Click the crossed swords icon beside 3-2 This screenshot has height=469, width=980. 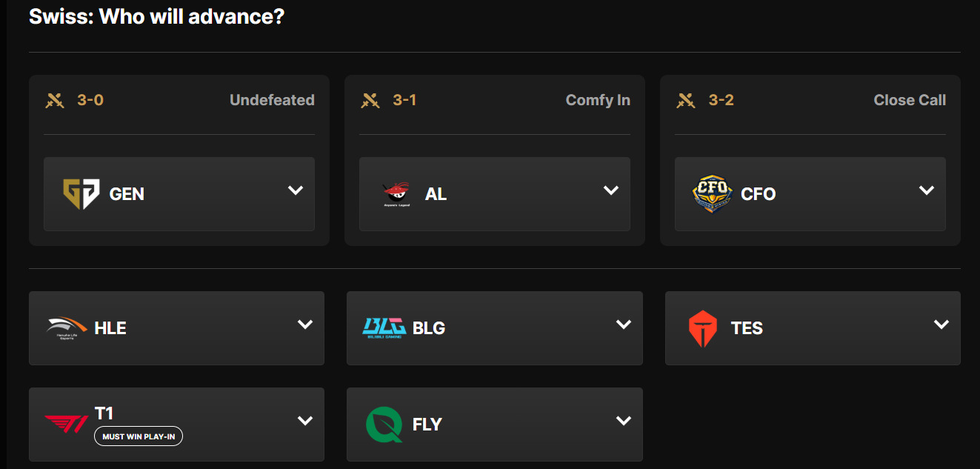pos(686,99)
